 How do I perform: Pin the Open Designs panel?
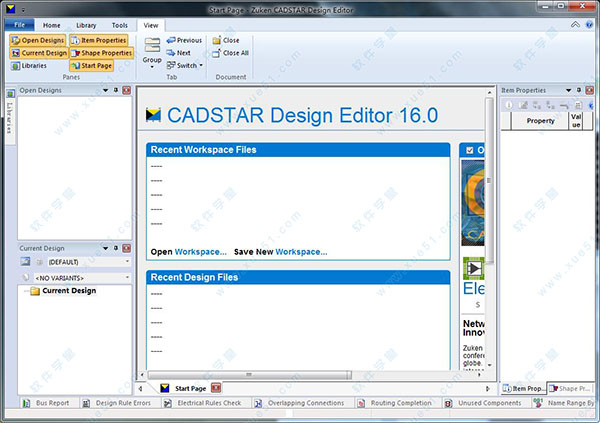(x=116, y=90)
